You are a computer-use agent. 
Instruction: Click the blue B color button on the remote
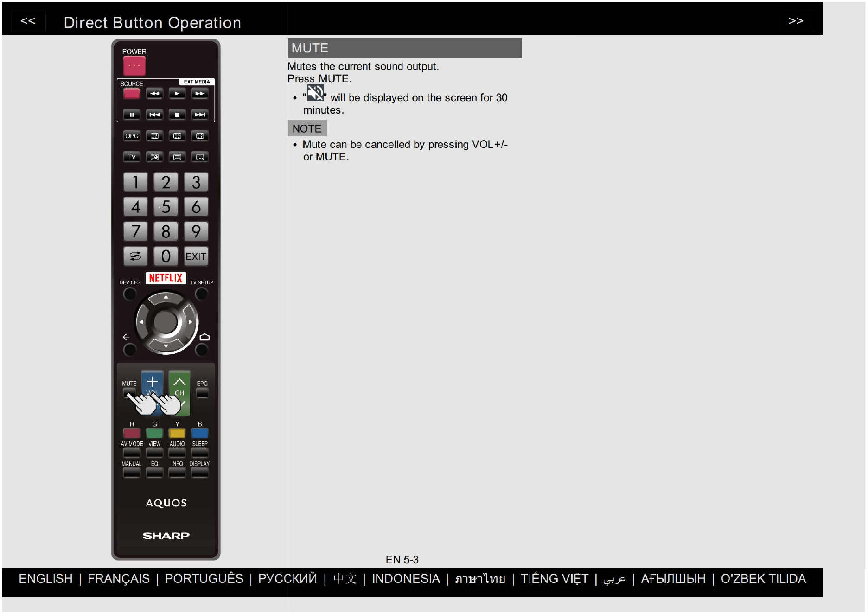(x=200, y=433)
